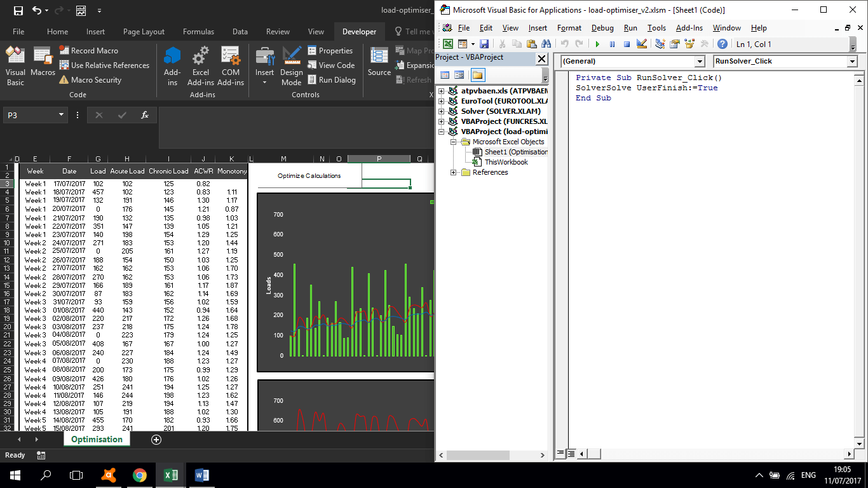This screenshot has width=868, height=488.
Task: Open the Find binoculars icon in VBA toolbar
Action: coord(546,44)
